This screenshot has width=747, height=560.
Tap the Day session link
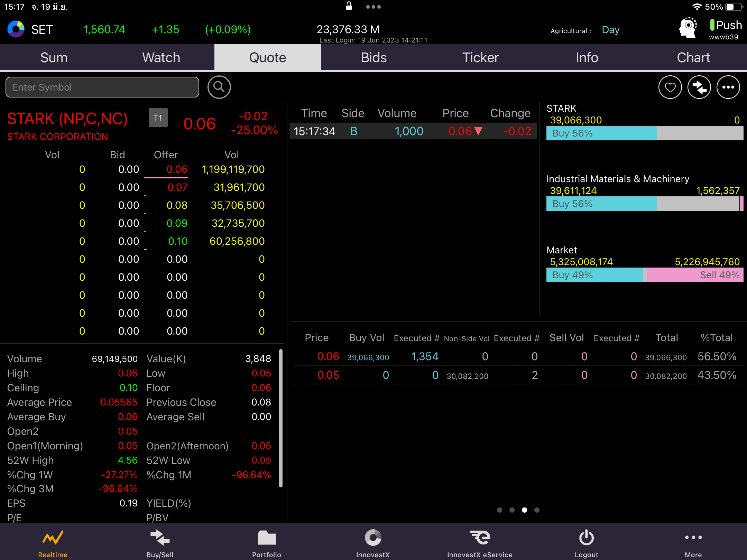click(x=610, y=30)
